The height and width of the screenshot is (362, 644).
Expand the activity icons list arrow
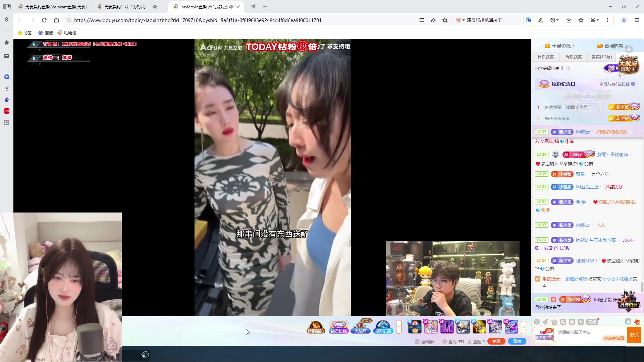(x=399, y=327)
